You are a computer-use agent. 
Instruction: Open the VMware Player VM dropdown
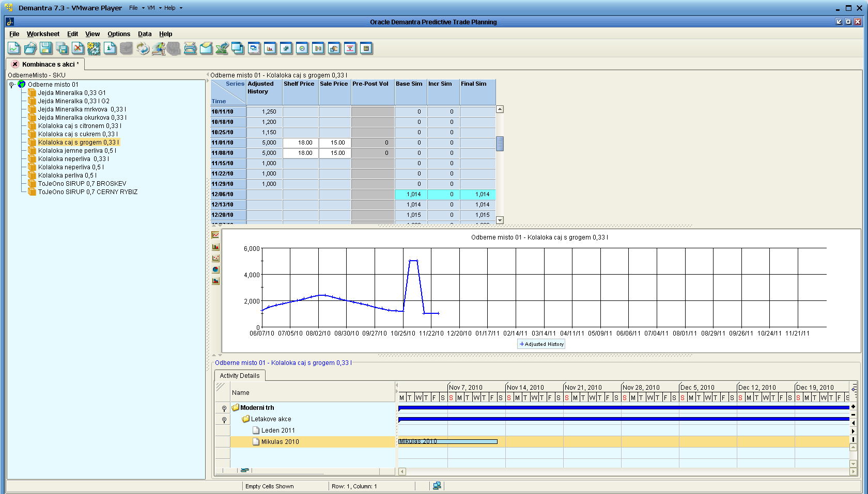click(x=154, y=8)
